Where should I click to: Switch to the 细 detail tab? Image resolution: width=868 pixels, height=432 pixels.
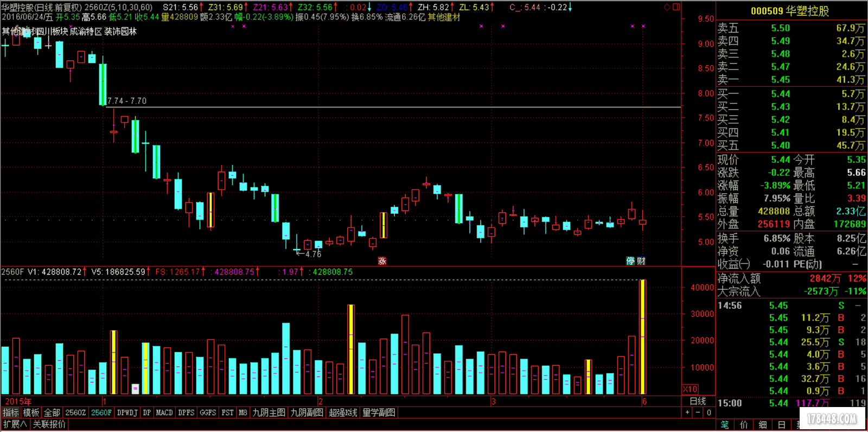tap(763, 424)
